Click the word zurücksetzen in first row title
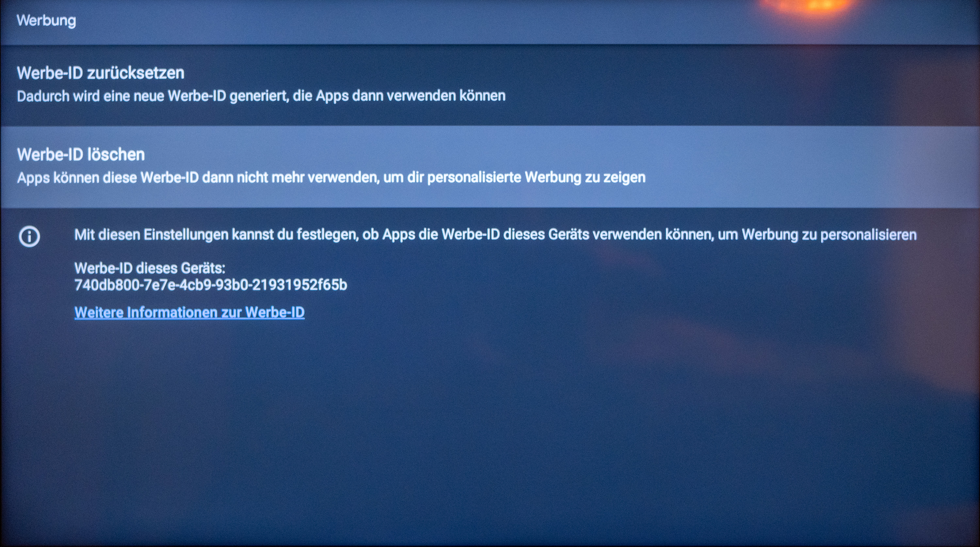 [136, 73]
